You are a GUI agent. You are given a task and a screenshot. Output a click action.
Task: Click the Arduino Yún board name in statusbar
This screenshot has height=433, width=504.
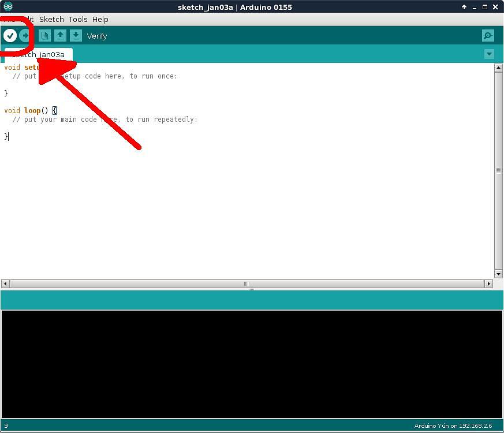[455, 425]
